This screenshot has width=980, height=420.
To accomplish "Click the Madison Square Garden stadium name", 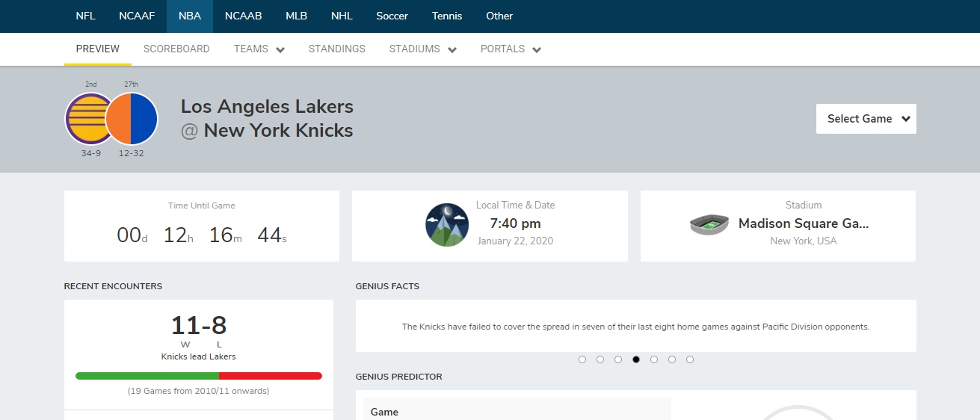I will coord(804,223).
